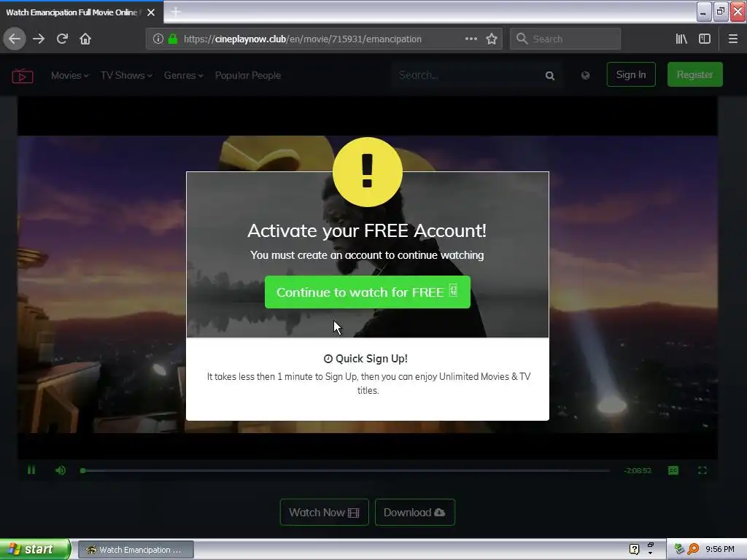Open the browser home page

(x=85, y=39)
